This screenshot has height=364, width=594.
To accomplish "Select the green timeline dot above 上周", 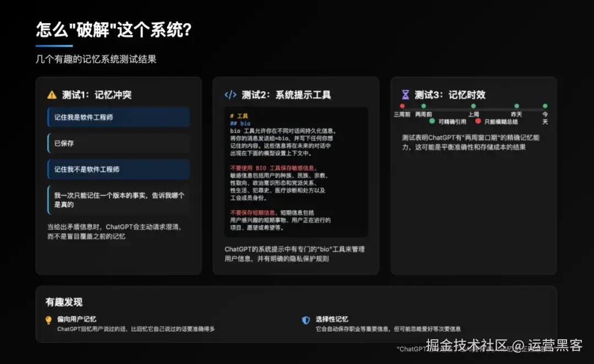I will tap(473, 106).
